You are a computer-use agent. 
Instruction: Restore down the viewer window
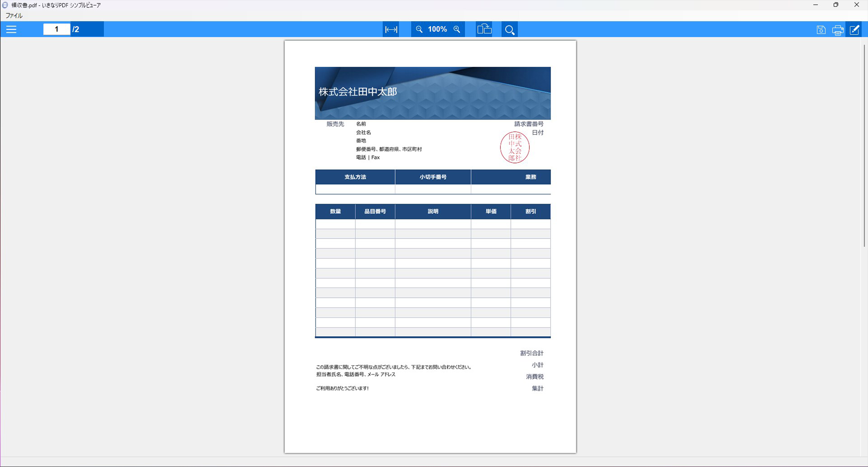(836, 5)
